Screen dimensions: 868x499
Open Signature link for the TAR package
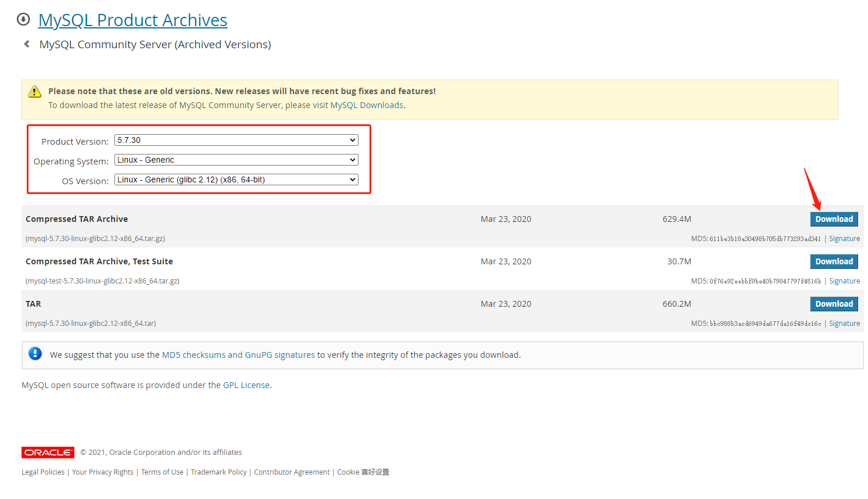[x=844, y=324]
